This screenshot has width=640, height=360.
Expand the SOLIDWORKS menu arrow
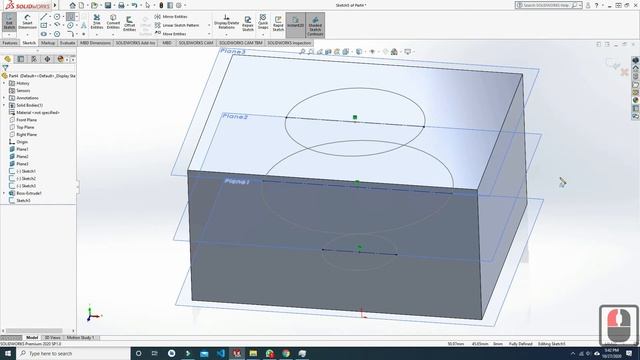pyautogui.click(x=55, y=5)
